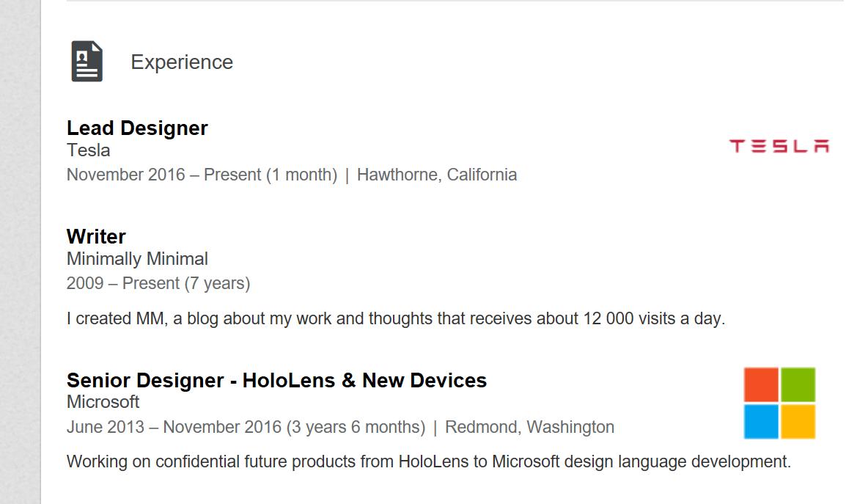Screen dimensions: 868x504
Task: Click the blue square of the Microsoft logo
Action: (x=761, y=421)
